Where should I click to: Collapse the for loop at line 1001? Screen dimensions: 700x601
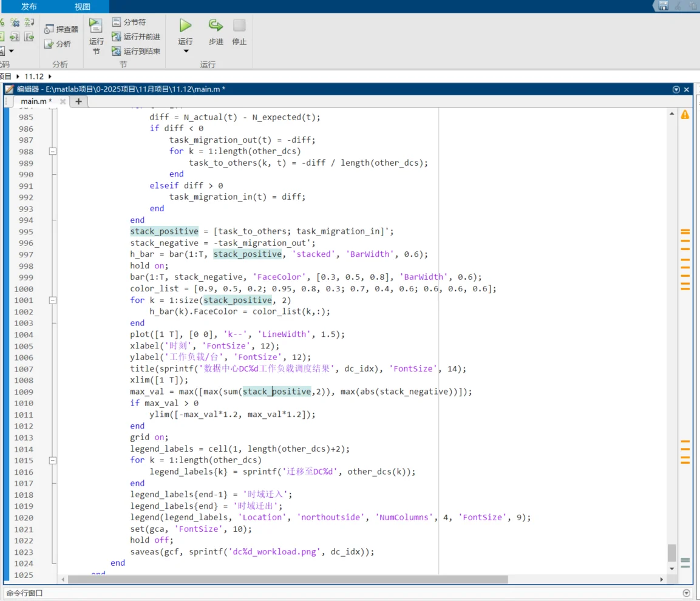pos(53,300)
